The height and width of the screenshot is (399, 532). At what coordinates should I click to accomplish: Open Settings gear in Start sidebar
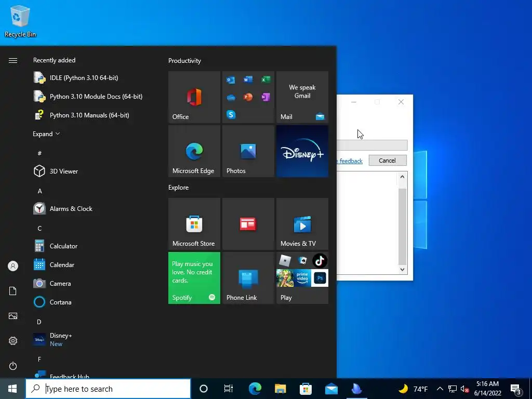(x=13, y=341)
